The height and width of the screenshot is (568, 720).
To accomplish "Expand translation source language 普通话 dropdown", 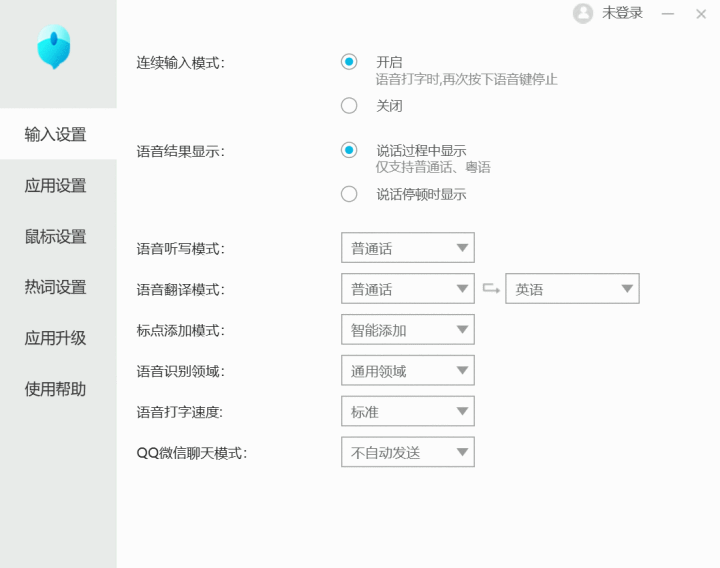I will (x=407, y=289).
